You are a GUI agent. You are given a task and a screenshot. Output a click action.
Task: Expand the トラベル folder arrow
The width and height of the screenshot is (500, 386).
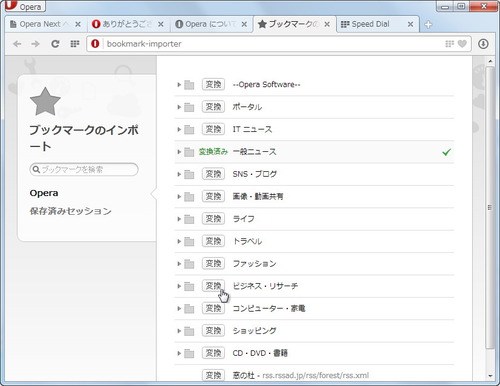(179, 241)
